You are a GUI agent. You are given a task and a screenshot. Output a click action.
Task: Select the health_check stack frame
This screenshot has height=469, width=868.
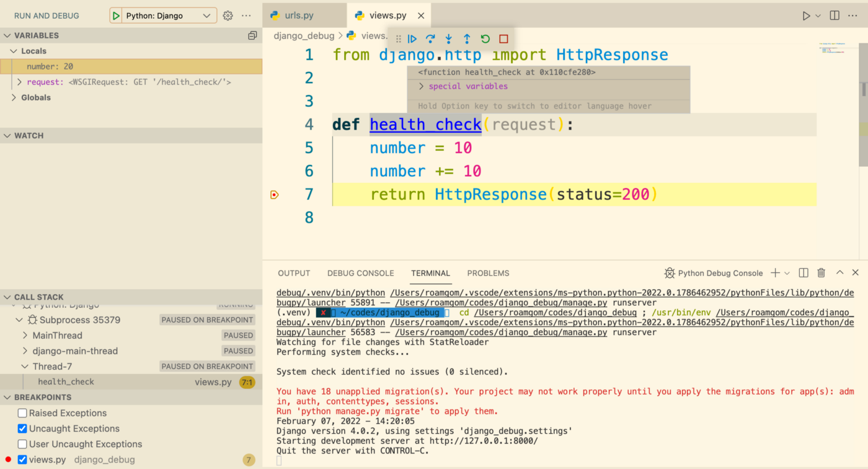point(131,382)
